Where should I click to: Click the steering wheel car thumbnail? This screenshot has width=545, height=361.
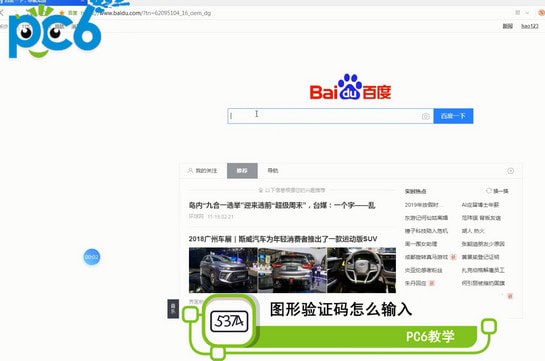point(361,270)
